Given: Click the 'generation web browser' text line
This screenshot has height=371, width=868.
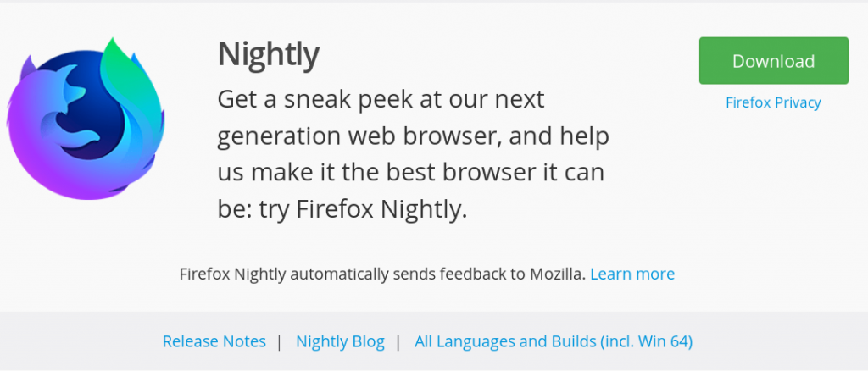Looking at the screenshot, I should (x=413, y=136).
